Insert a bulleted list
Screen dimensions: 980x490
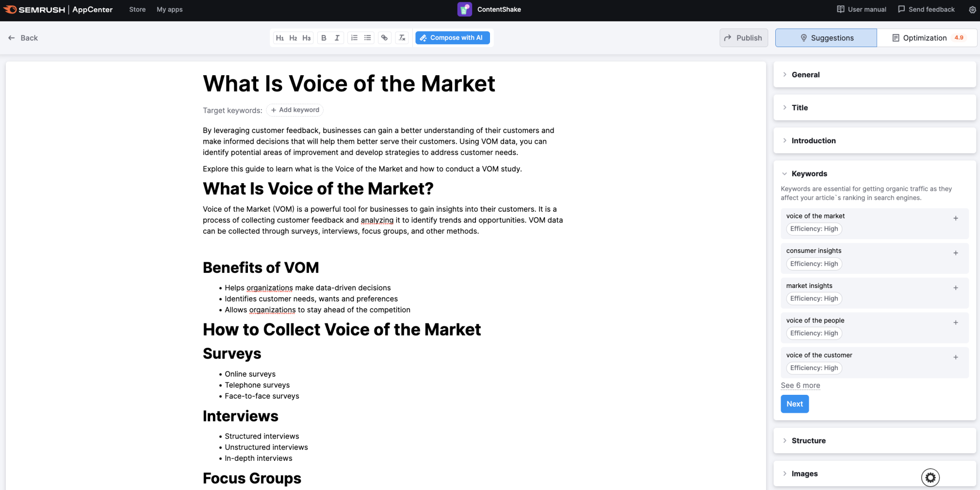(x=368, y=38)
